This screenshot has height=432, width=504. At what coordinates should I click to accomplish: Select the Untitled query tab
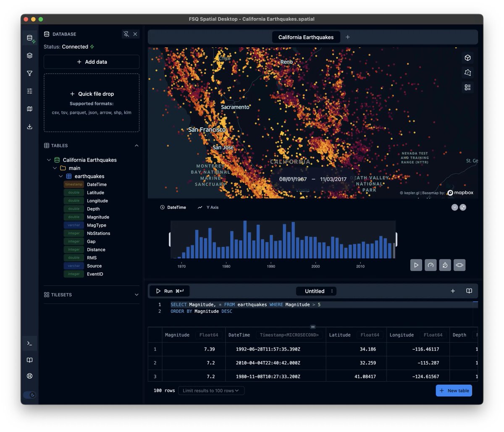(x=315, y=291)
